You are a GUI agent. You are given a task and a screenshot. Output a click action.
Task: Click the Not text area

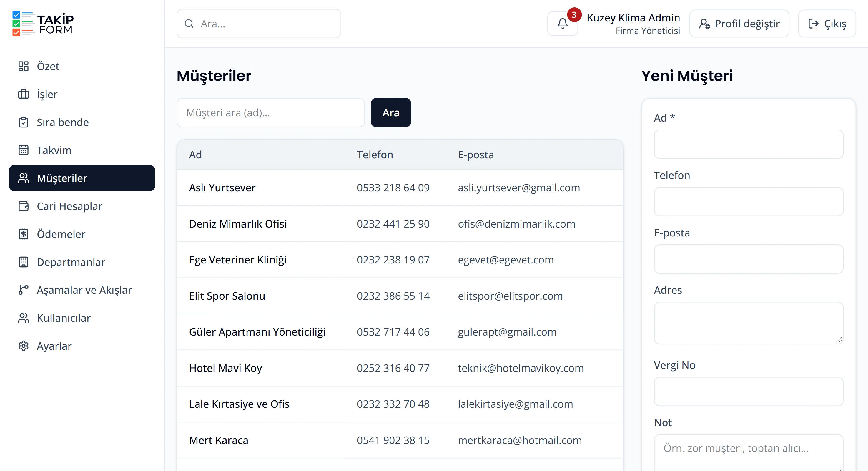coord(748,452)
